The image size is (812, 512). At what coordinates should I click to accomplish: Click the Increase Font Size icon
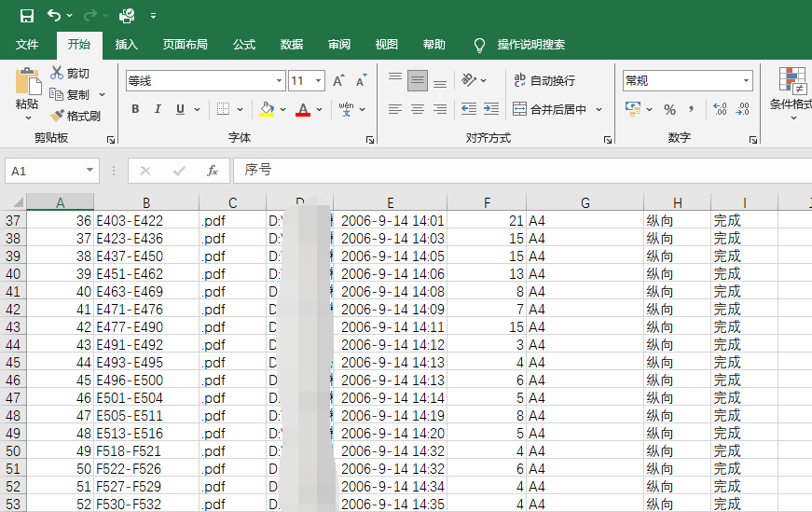click(338, 81)
